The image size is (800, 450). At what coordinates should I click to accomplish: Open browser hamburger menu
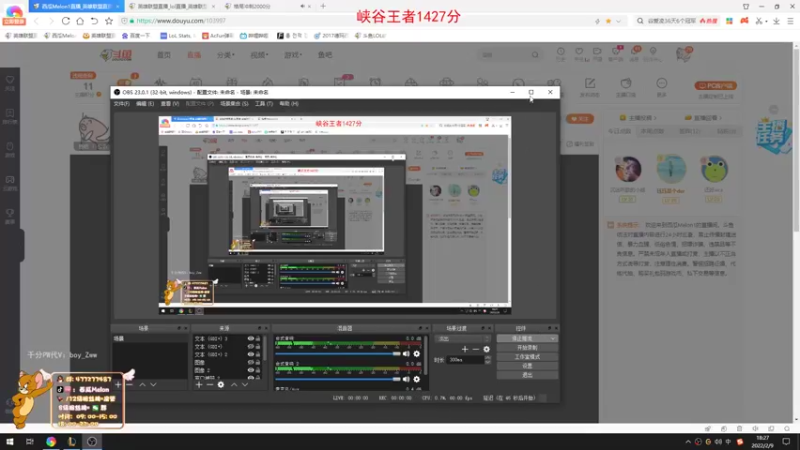[x=790, y=21]
